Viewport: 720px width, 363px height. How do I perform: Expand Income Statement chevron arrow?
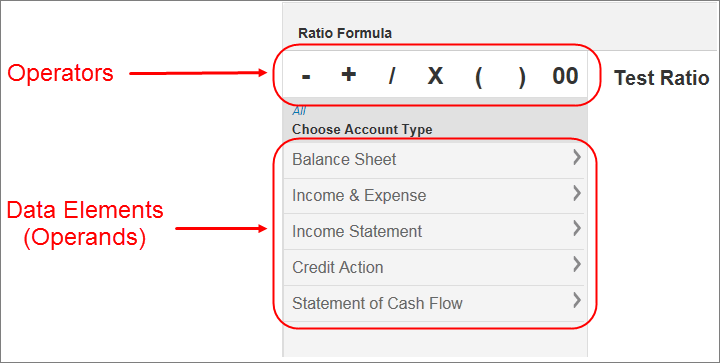577,229
